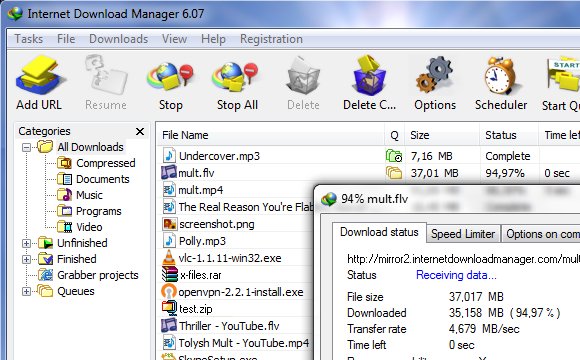
Task: Click the image icon of screenshot.png
Action: pos(169,224)
